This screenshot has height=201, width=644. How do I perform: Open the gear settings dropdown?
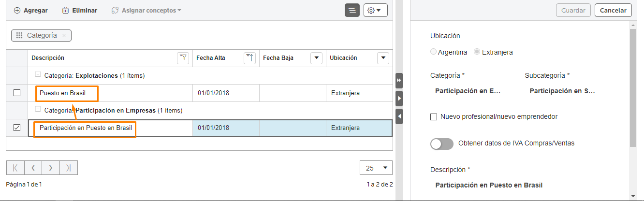tap(376, 10)
